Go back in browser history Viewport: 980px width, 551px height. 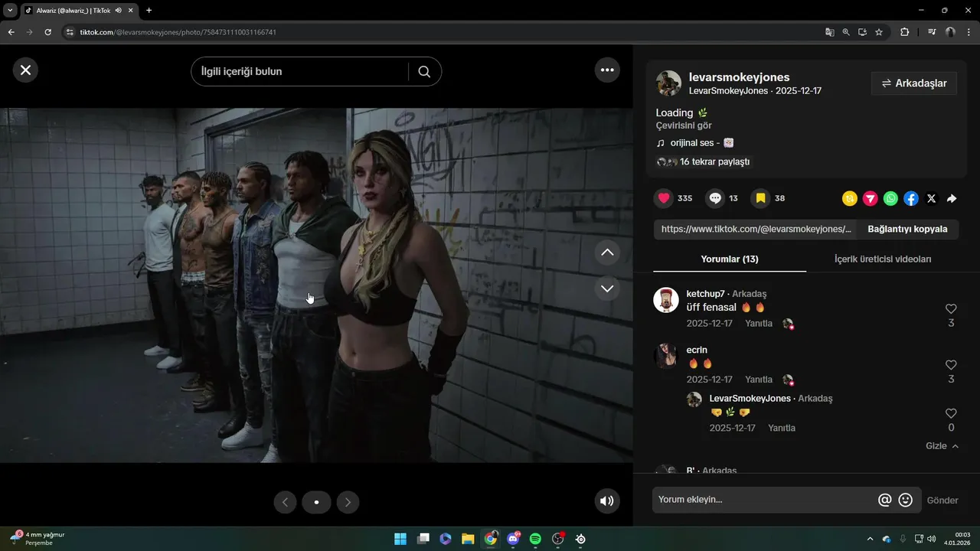point(11,32)
